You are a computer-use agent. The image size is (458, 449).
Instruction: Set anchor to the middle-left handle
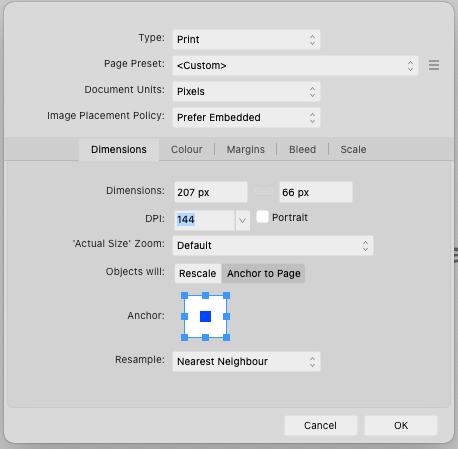click(x=184, y=316)
